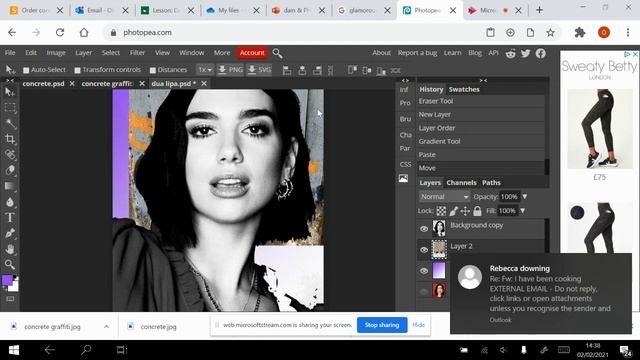Open the Layer menu

83,53
